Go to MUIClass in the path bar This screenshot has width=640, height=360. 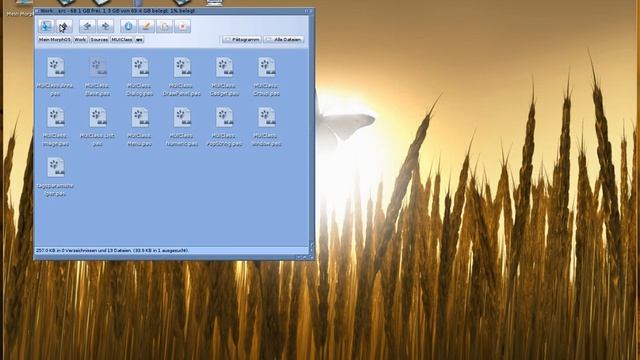click(122, 40)
